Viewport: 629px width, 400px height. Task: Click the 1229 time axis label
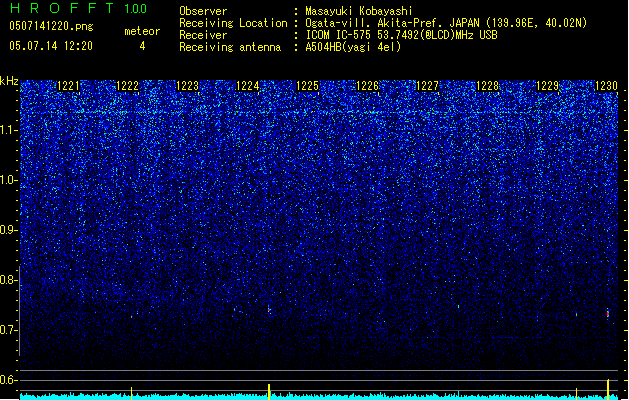547,86
